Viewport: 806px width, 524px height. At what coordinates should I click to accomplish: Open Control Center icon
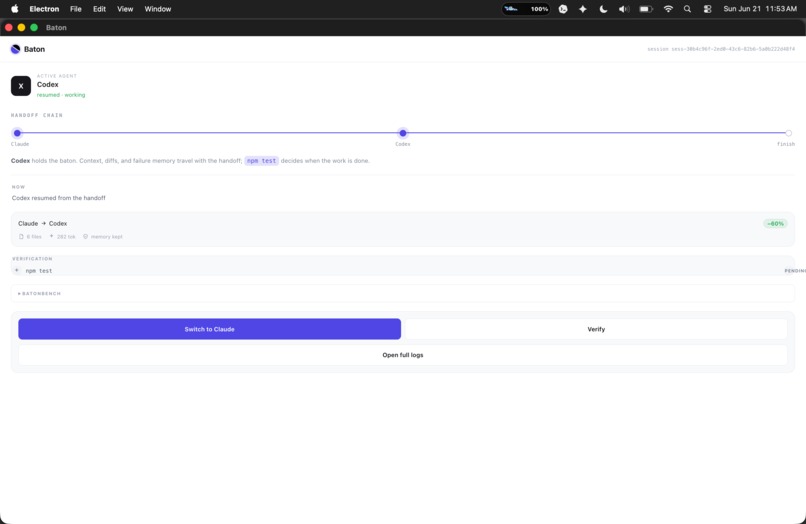(707, 9)
